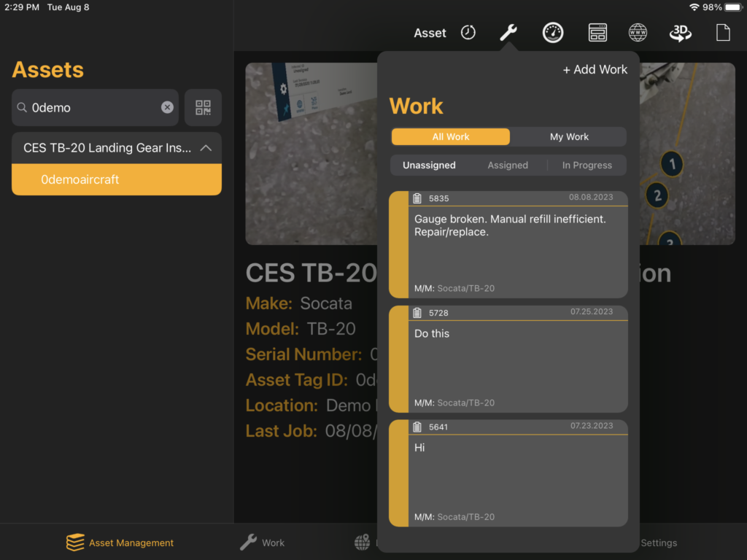Open the QR code scanner beside search
Viewport: 747px width, 560px height.
tap(201, 107)
